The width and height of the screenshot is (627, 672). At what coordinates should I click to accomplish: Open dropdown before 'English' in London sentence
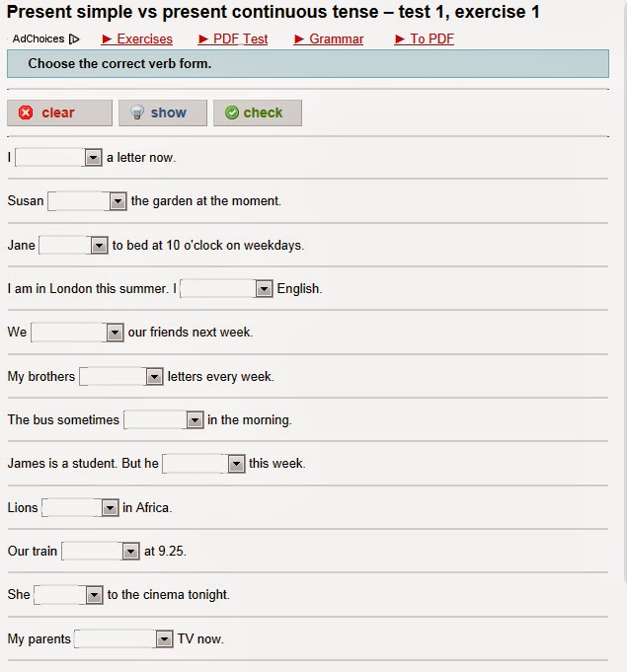click(226, 288)
